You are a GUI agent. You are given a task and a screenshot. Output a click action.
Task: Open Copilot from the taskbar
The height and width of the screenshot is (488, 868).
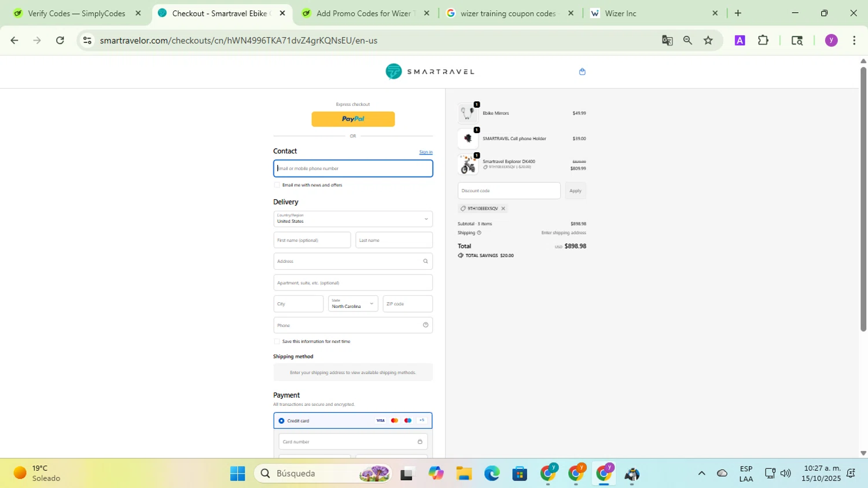click(436, 474)
